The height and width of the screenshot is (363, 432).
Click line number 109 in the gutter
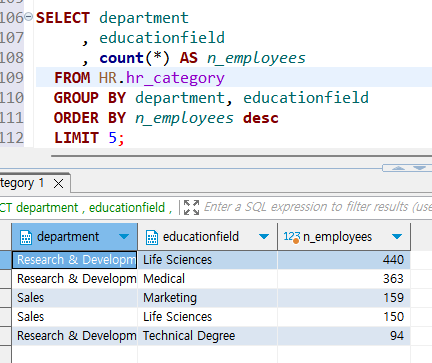coord(12,78)
